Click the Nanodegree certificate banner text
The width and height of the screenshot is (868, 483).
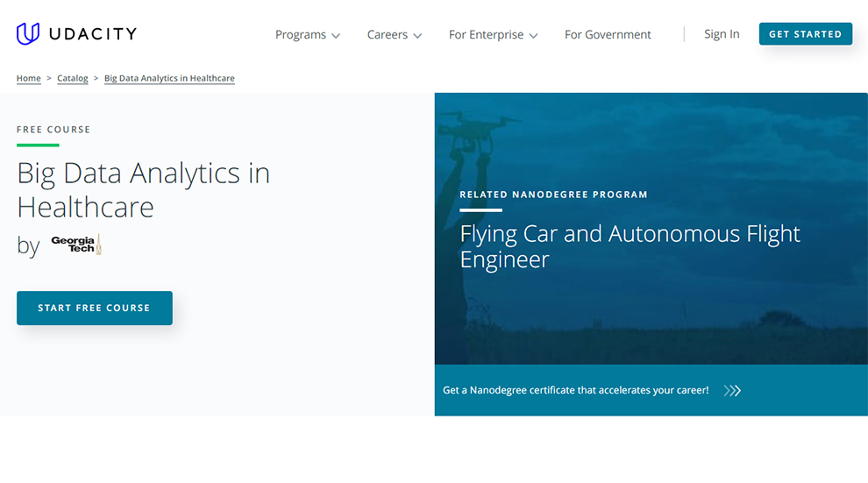pos(576,390)
